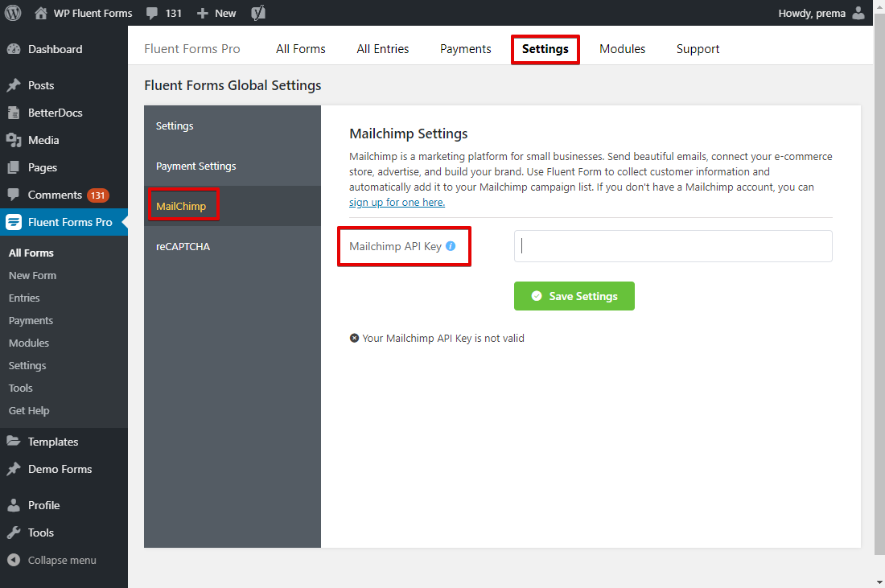Click the Dashboard gauge icon
This screenshot has height=588, width=885.
coord(14,49)
